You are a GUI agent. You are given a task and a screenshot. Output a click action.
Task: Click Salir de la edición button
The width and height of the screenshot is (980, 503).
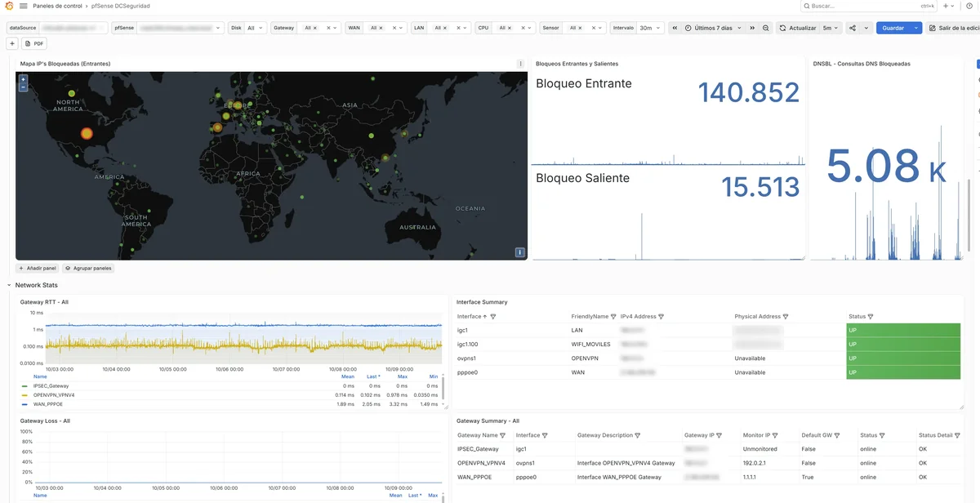(x=954, y=28)
